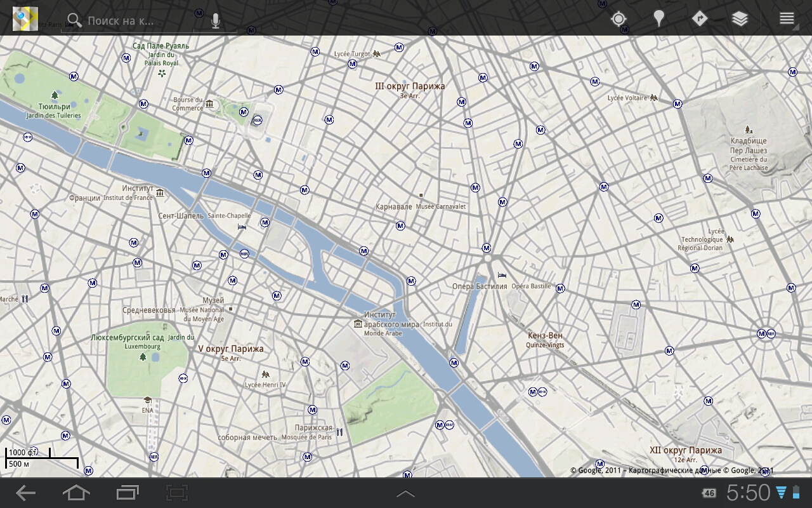Capture a screenshot from the system bar
This screenshot has height=508, width=812.
click(178, 493)
